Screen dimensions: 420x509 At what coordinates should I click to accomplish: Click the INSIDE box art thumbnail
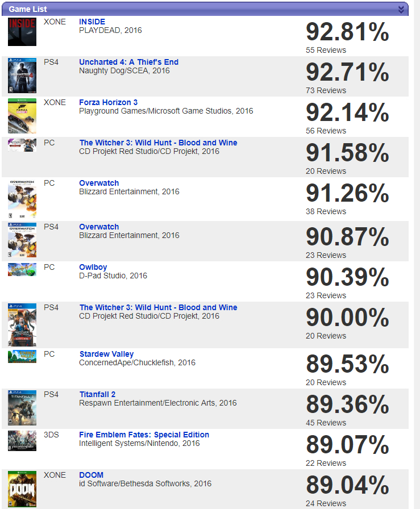(x=22, y=32)
